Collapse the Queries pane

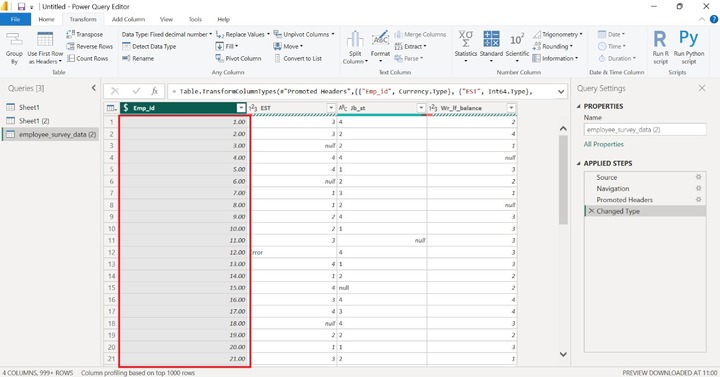[94, 88]
